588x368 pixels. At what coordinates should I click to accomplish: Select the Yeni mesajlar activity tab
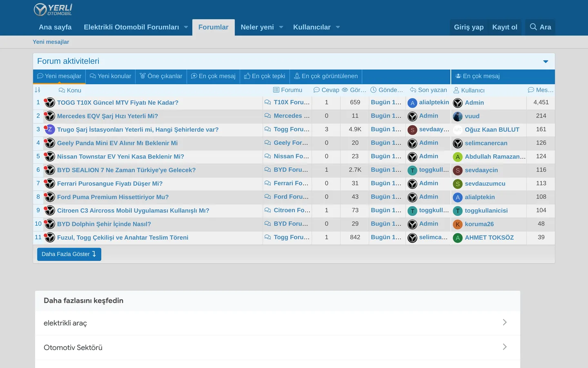[x=59, y=76]
